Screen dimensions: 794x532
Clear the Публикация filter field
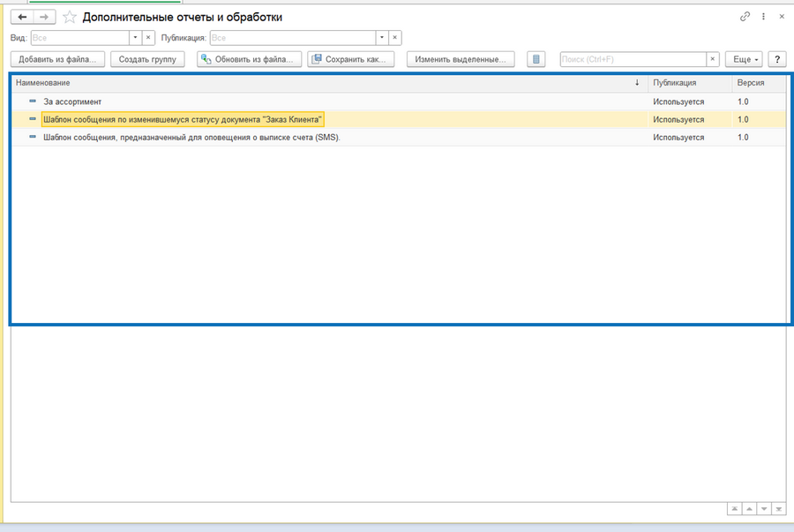[x=395, y=37]
